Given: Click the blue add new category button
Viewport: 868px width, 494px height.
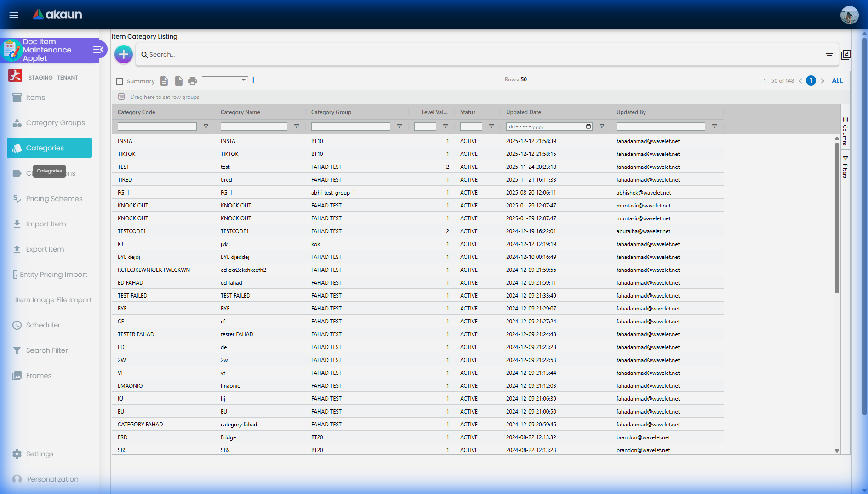Looking at the screenshot, I should click(123, 55).
